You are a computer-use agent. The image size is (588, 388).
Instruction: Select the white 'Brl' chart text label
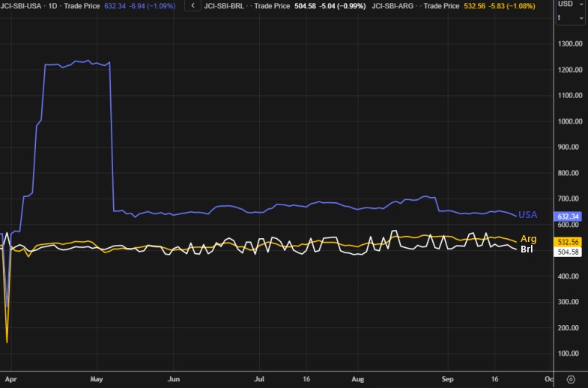tap(527, 249)
